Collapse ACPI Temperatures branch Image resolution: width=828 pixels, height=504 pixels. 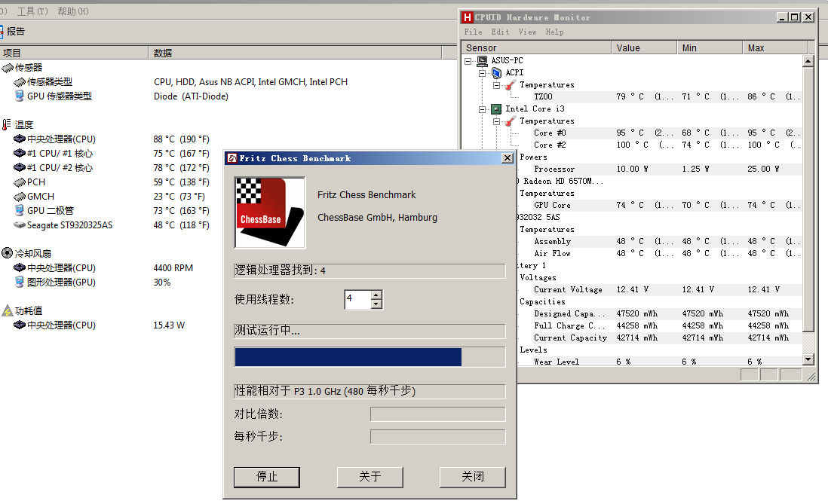click(x=496, y=85)
